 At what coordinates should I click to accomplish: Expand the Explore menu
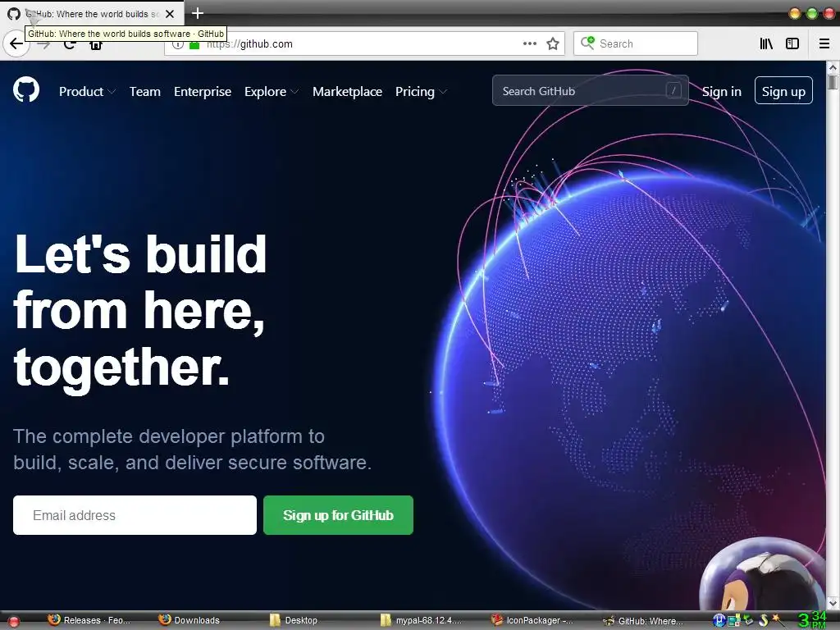pyautogui.click(x=271, y=92)
